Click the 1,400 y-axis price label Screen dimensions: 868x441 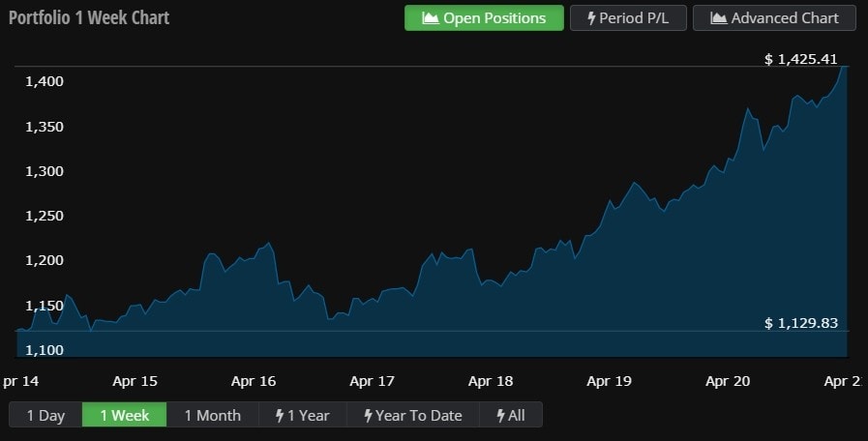pyautogui.click(x=44, y=81)
